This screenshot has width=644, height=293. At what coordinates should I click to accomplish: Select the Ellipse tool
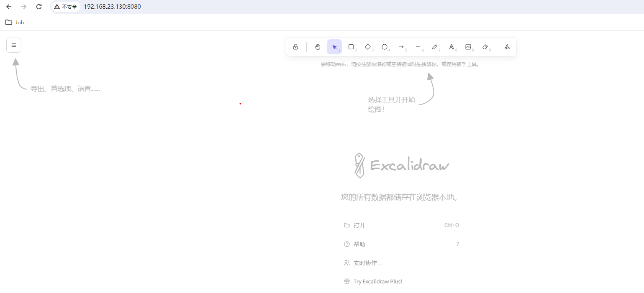[x=385, y=47]
